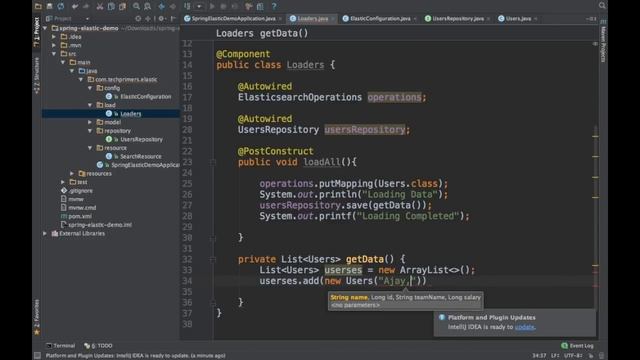Close the Loaders.java tab
The width and height of the screenshot is (640, 360).
pyautogui.click(x=333, y=18)
